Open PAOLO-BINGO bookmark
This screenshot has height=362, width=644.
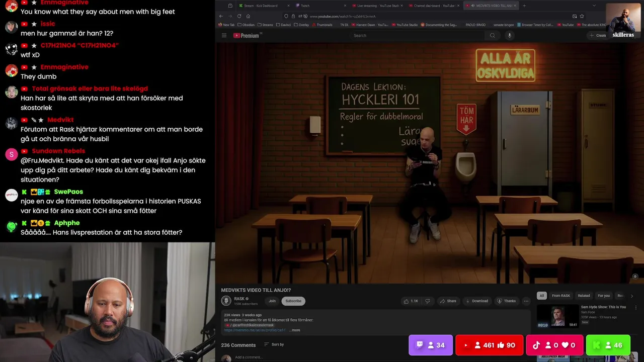pos(475,25)
